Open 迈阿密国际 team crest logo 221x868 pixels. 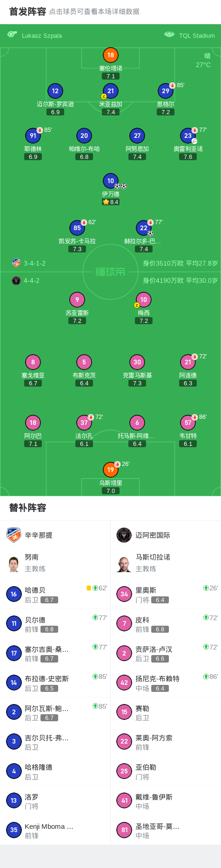(x=124, y=535)
